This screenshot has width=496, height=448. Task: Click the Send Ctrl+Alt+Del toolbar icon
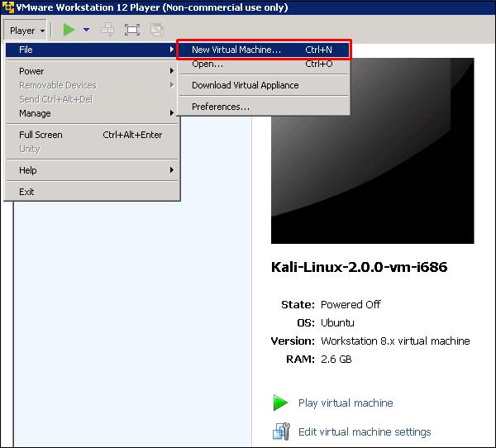point(107,30)
